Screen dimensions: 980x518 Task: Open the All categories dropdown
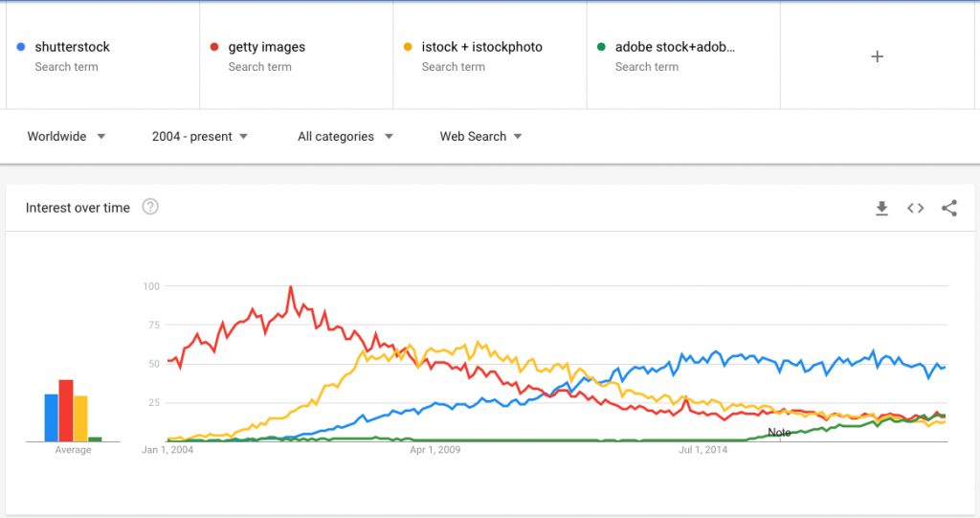pos(345,136)
